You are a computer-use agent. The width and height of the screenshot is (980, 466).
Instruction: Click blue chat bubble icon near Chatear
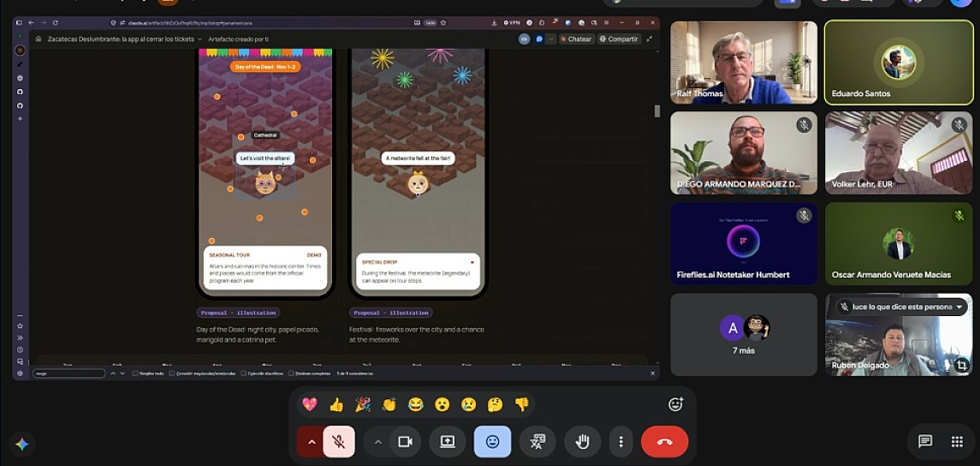(539, 39)
